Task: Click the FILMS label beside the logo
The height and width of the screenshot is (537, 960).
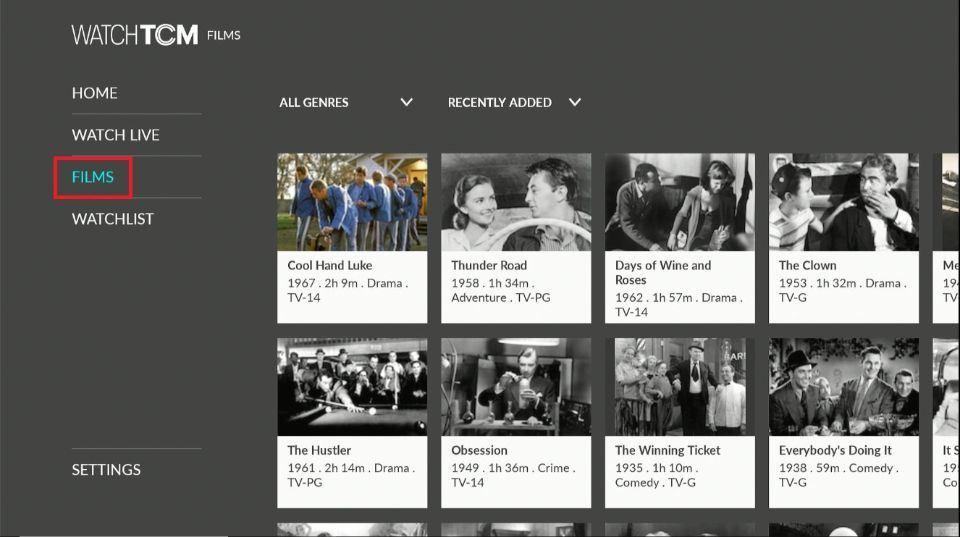Action: pyautogui.click(x=223, y=36)
